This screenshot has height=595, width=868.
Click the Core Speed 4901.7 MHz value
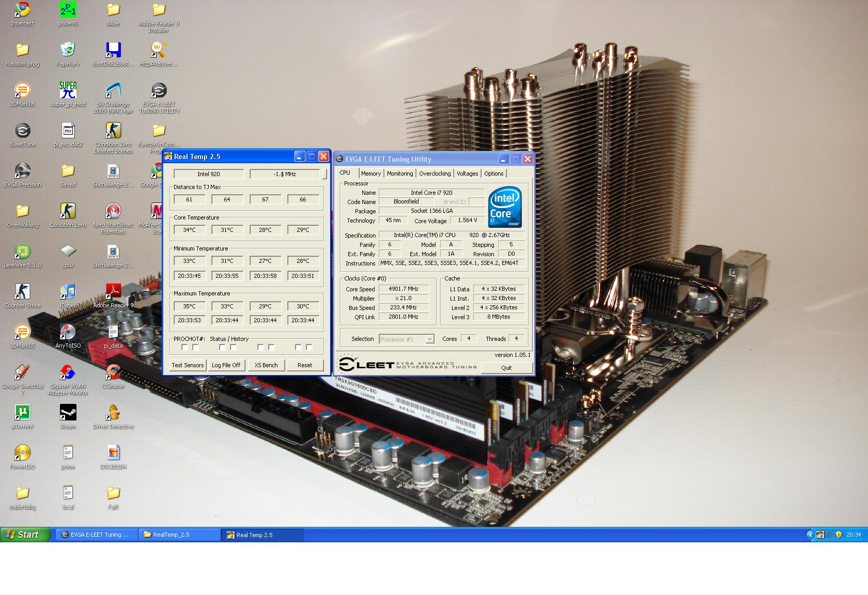click(404, 289)
